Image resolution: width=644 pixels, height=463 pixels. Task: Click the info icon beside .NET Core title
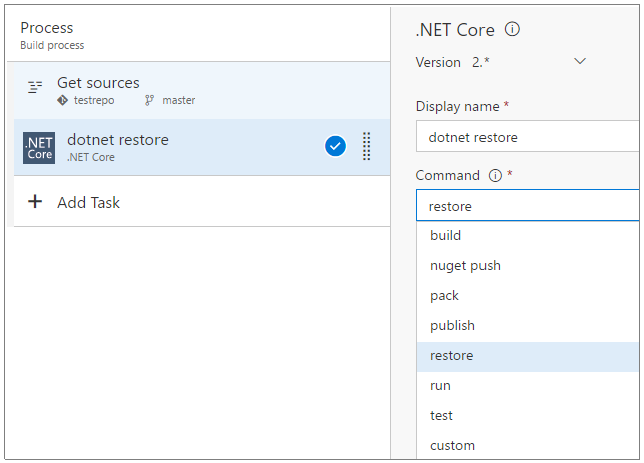click(x=512, y=29)
